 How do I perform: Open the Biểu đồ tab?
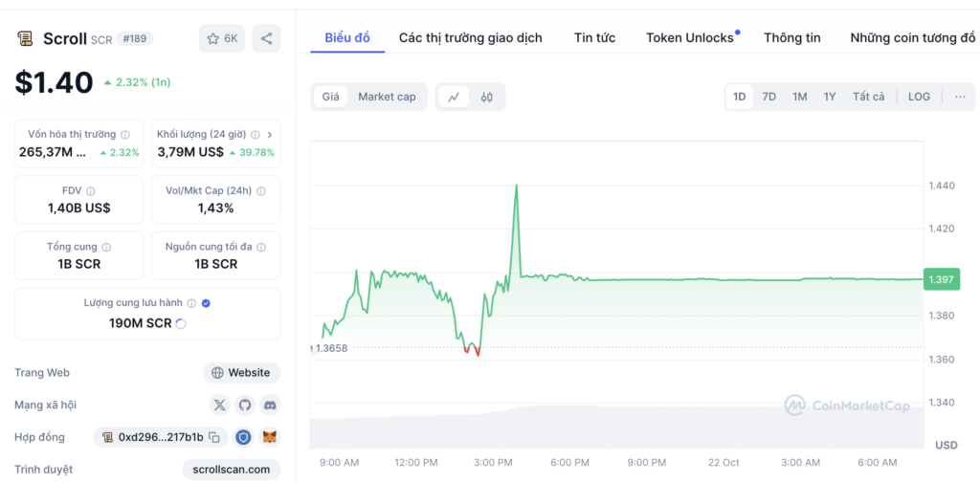347,38
